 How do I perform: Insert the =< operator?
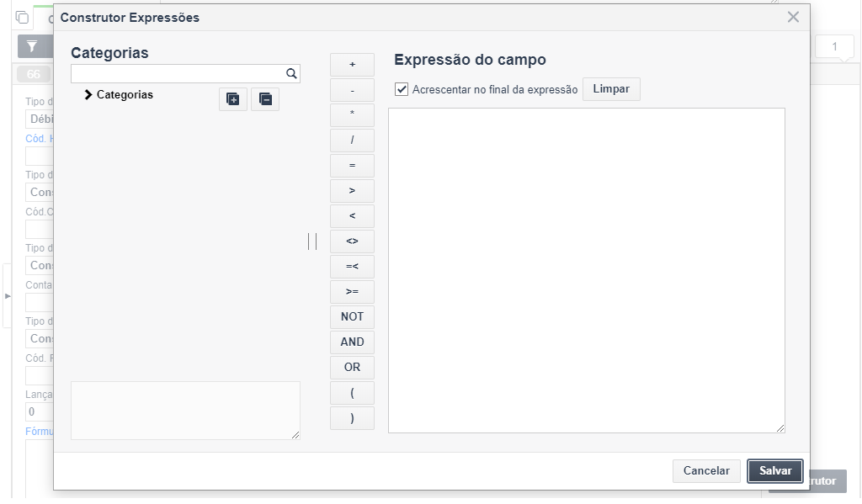pos(353,267)
